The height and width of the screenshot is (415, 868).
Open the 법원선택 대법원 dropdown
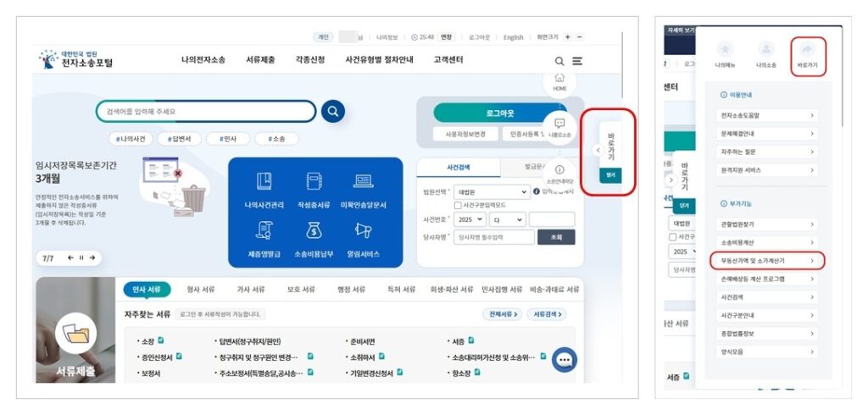pyautogui.click(x=491, y=191)
